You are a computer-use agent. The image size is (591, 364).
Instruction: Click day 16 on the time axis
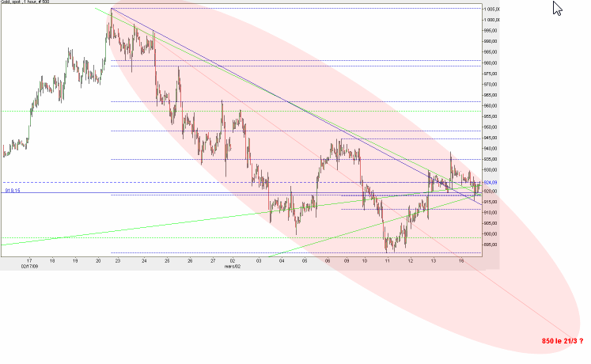coord(461,260)
